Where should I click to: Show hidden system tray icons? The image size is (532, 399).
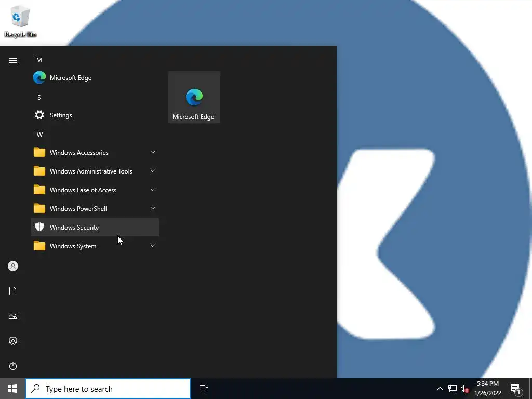(x=440, y=389)
